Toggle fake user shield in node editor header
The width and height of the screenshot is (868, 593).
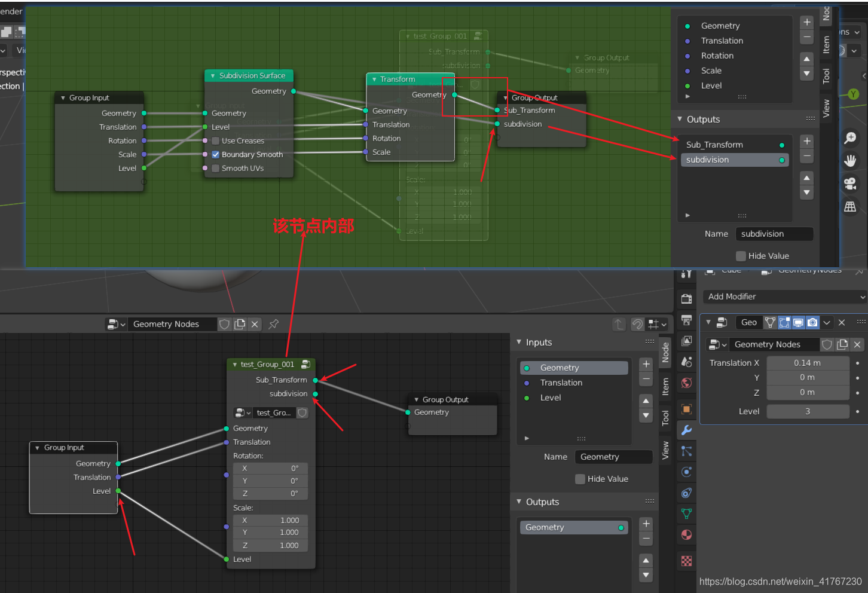click(224, 324)
